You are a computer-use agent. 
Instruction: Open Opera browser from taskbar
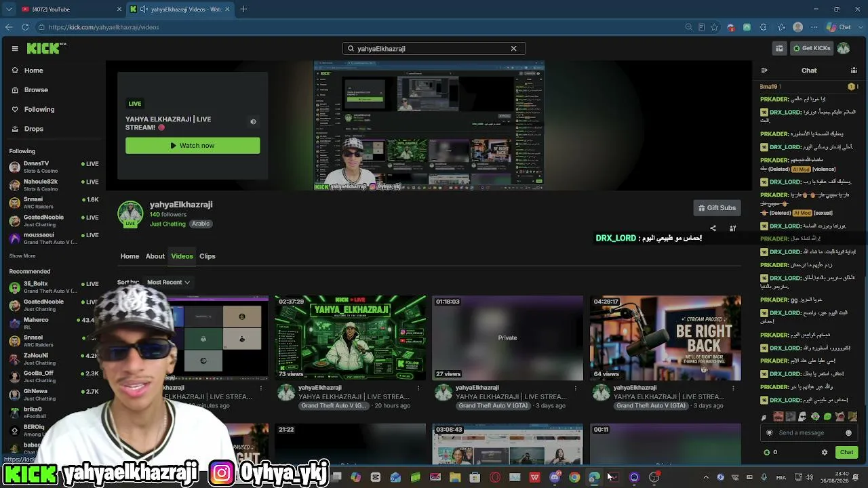click(494, 478)
